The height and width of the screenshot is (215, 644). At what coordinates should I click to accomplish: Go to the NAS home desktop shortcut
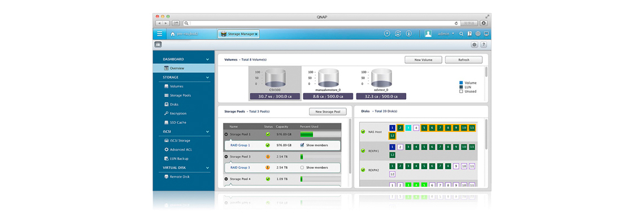point(184,34)
